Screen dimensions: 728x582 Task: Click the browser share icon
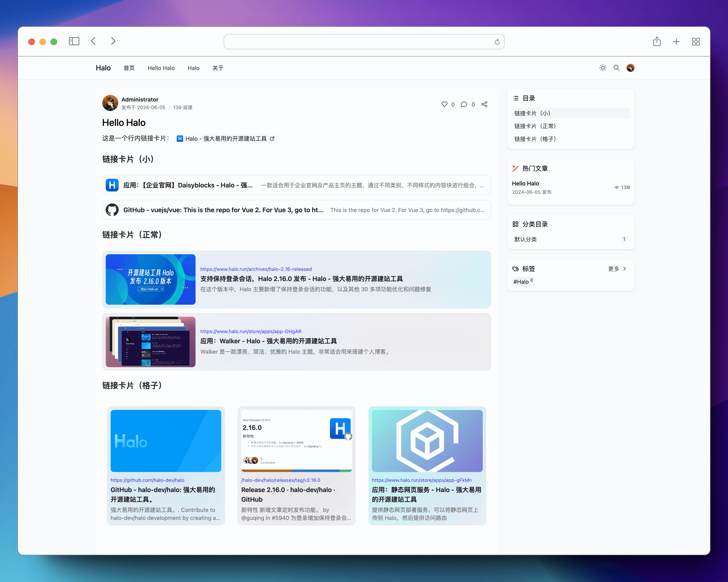656,41
